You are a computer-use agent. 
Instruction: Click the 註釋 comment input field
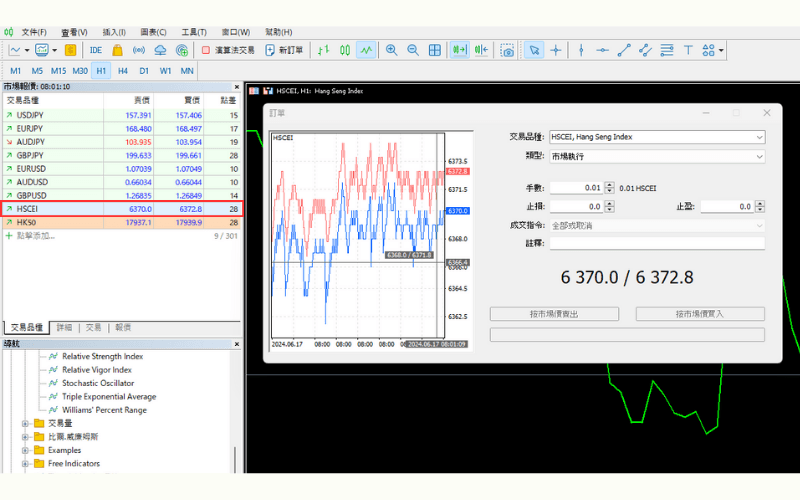tap(657, 243)
